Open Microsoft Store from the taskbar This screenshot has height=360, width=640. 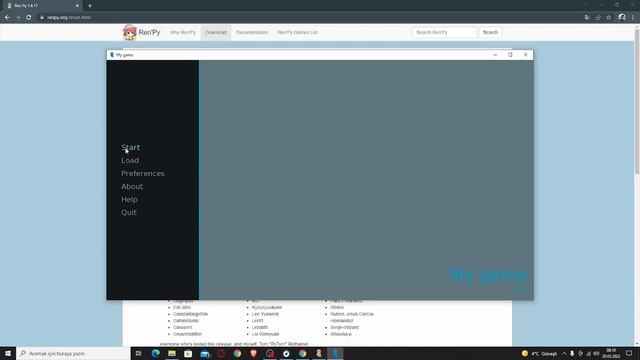click(188, 353)
